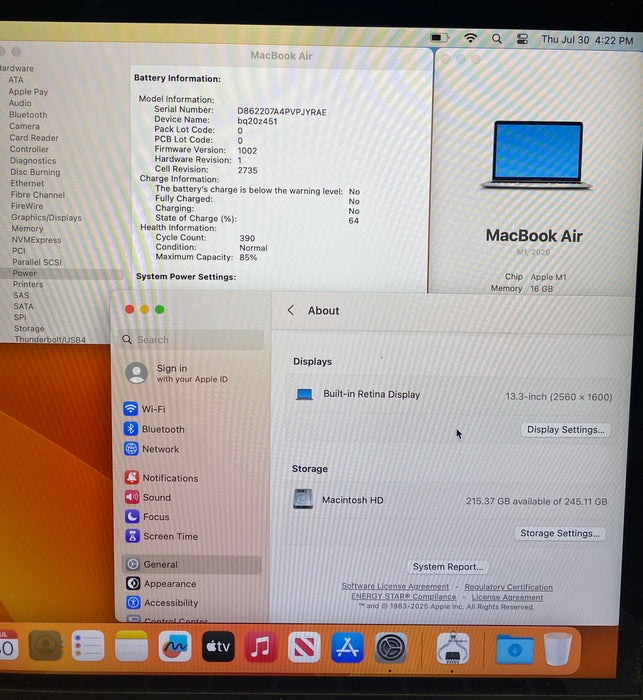Open Accessibility settings
The image size is (643, 700).
pos(162,603)
